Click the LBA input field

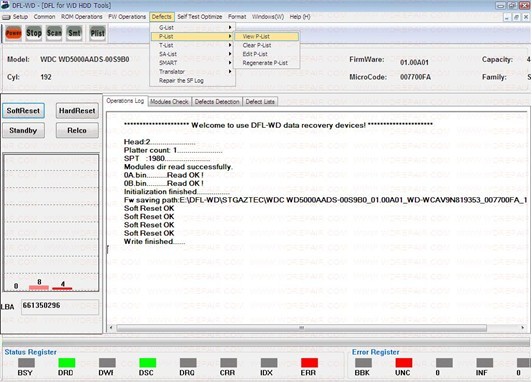[60, 307]
